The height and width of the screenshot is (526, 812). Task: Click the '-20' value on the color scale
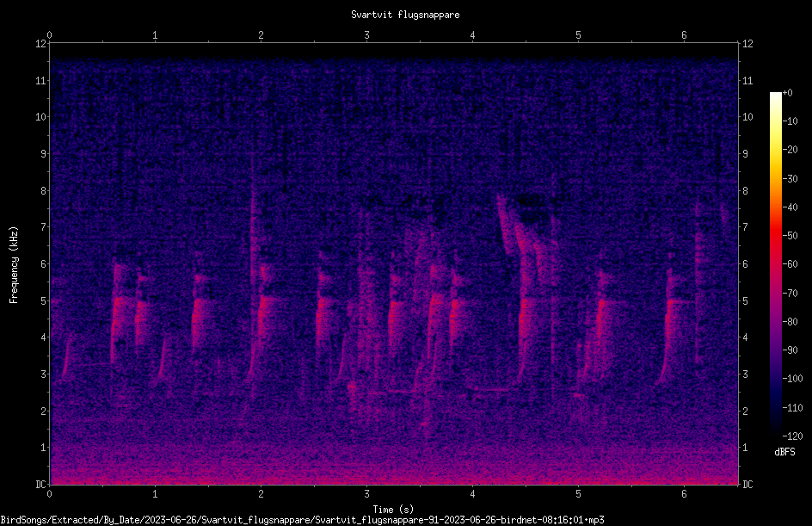coord(790,150)
